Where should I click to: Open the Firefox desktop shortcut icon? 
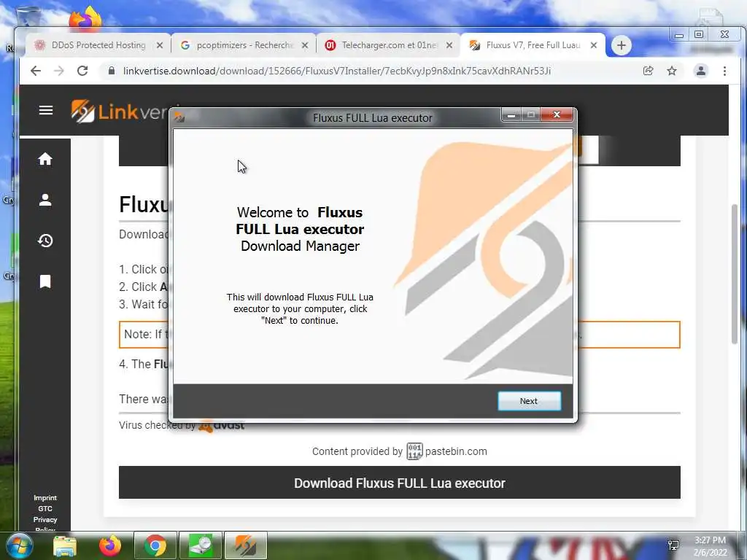coord(85,19)
